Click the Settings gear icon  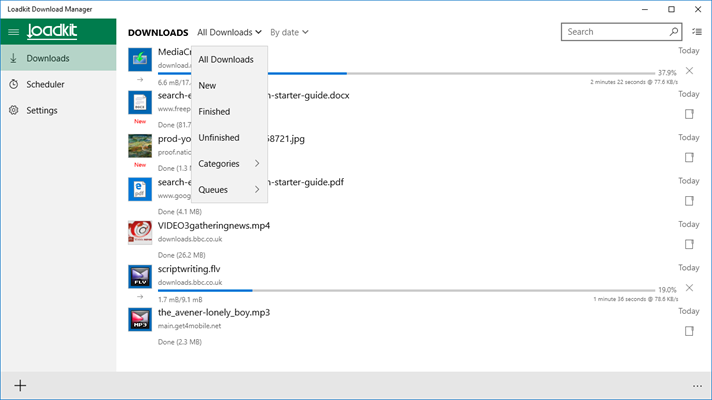click(x=14, y=110)
